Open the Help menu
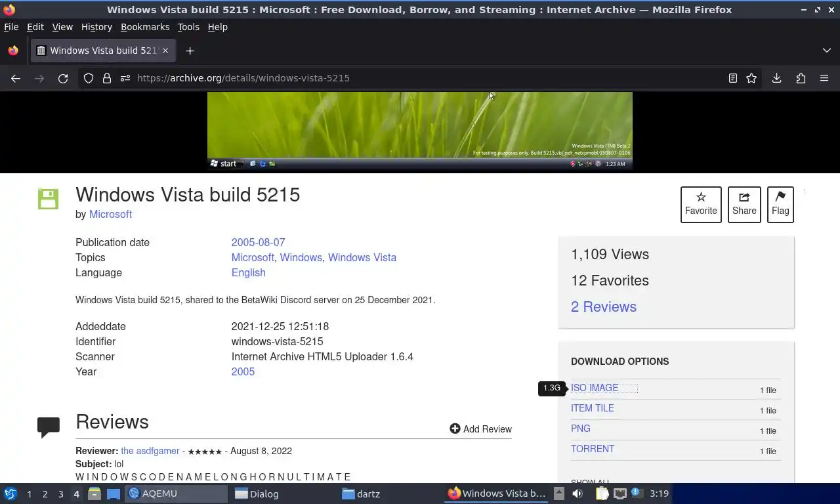840x504 pixels. pos(218,27)
